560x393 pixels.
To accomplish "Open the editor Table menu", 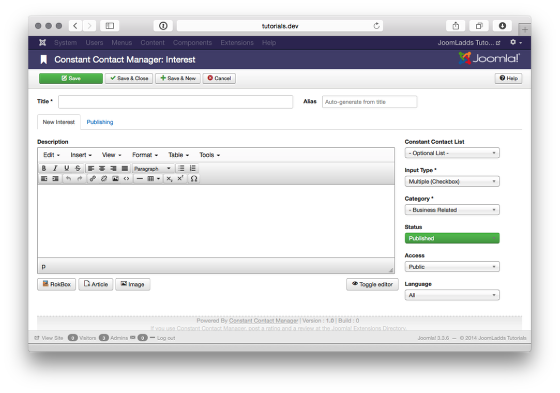I will pyautogui.click(x=179, y=155).
